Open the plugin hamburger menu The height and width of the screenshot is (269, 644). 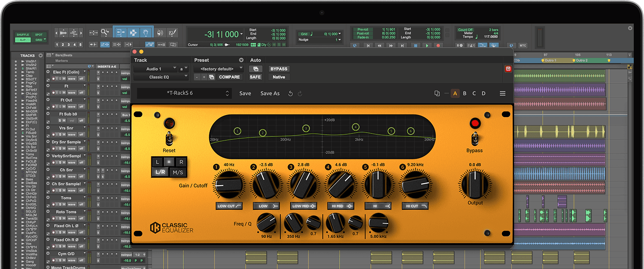pyautogui.click(x=502, y=93)
